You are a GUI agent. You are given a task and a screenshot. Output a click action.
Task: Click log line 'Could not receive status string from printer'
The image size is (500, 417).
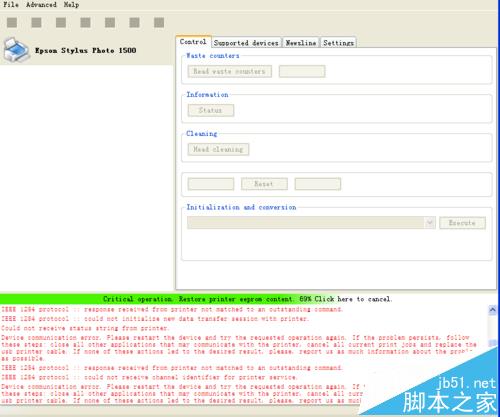84,328
